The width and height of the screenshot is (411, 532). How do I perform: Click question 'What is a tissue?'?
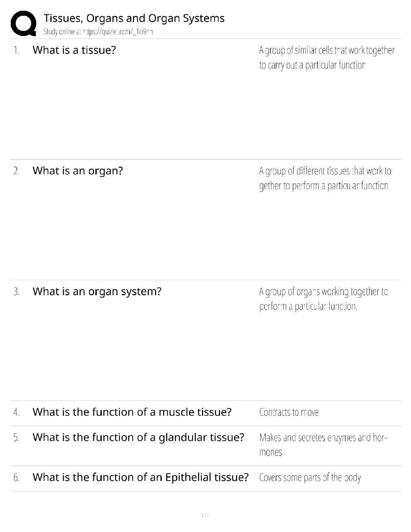tap(74, 50)
